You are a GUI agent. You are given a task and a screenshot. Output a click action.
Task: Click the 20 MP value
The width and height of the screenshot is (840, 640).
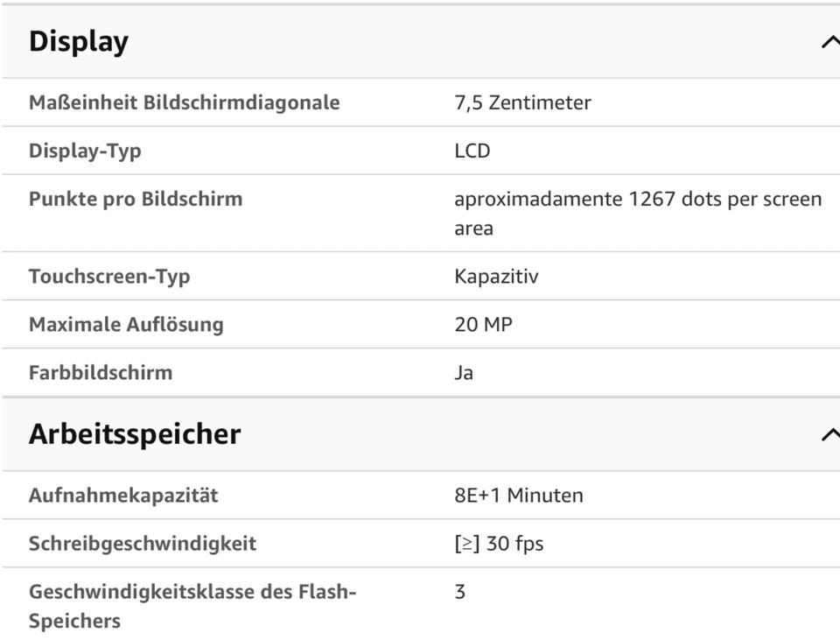coord(483,324)
